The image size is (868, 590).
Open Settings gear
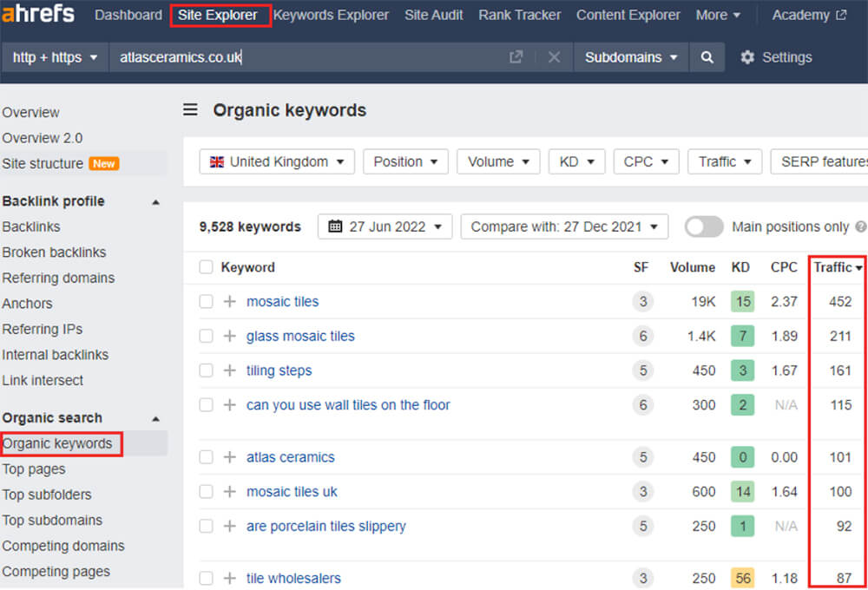(776, 57)
